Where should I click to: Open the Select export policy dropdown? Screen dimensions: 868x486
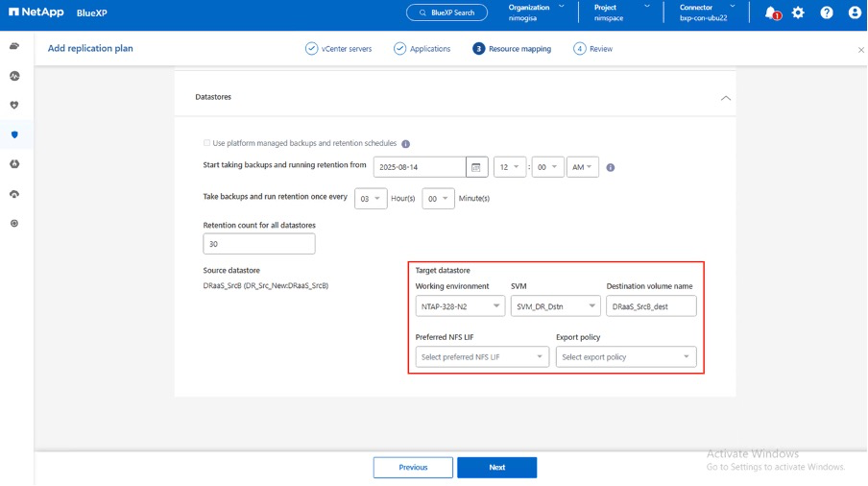[625, 357]
